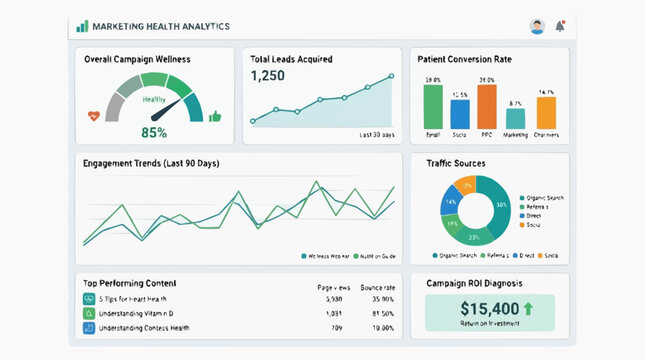Viewport: 645px width, 360px height.
Task: Select the blue Social bar
Action: click(460, 114)
